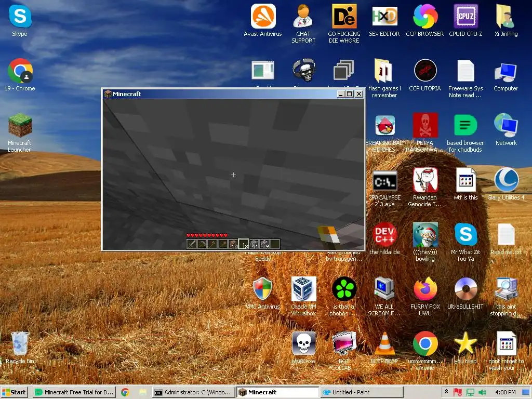Screen dimensions: 532x399
Task: Select the hotbar stack showing 9
Action: point(264,244)
